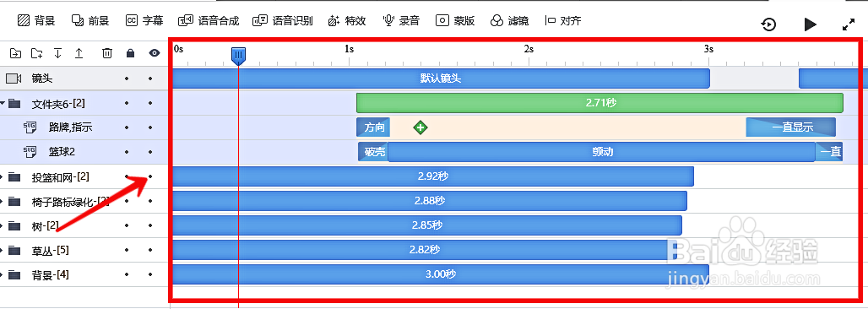Create a new folder with the plus-folder icon
Screen dimensions: 868x309
[36, 53]
